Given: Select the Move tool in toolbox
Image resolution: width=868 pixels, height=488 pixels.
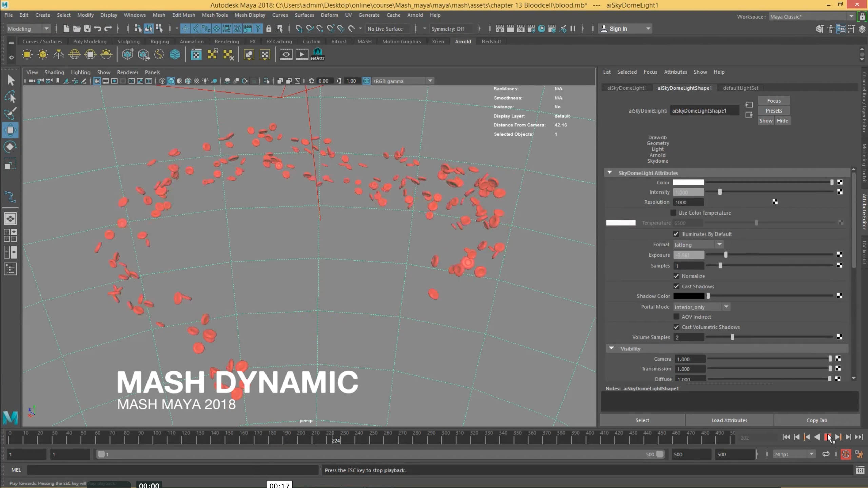Looking at the screenshot, I should click(10, 130).
